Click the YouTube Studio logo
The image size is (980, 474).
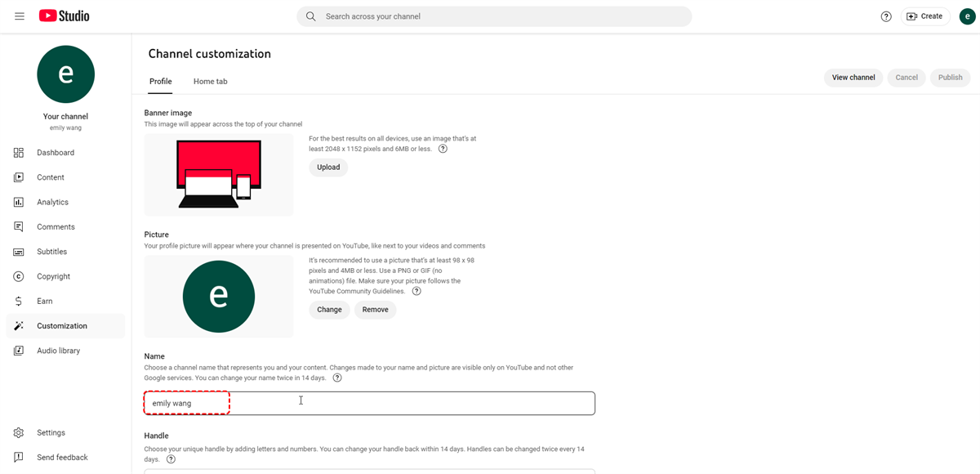[x=65, y=16]
